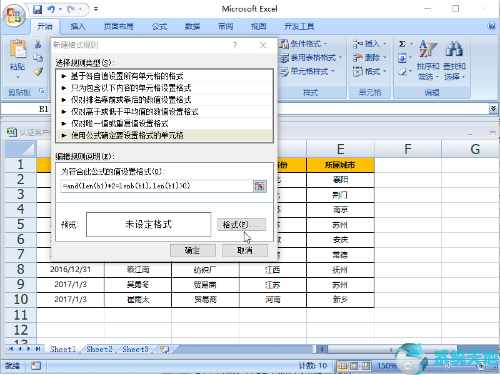Viewport: 500px width, 375px height.
Task: Click cell containing 纺织厂
Action: click(x=205, y=269)
